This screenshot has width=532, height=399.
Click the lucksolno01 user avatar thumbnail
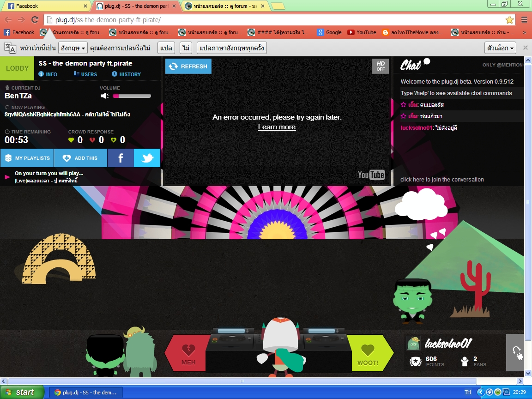tap(414, 344)
